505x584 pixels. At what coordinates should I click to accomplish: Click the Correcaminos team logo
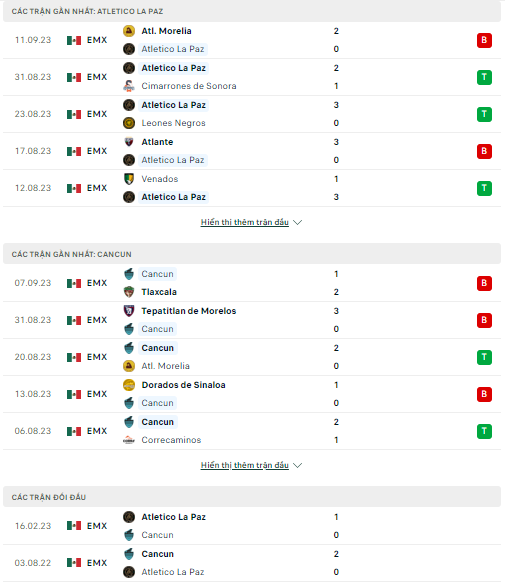click(x=129, y=440)
